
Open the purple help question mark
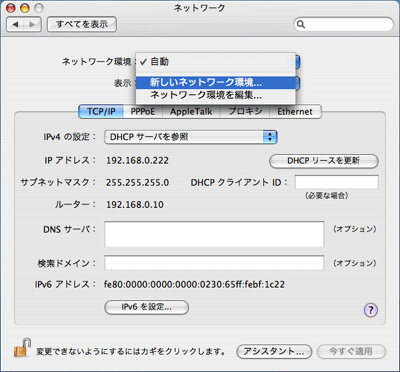[x=370, y=310]
